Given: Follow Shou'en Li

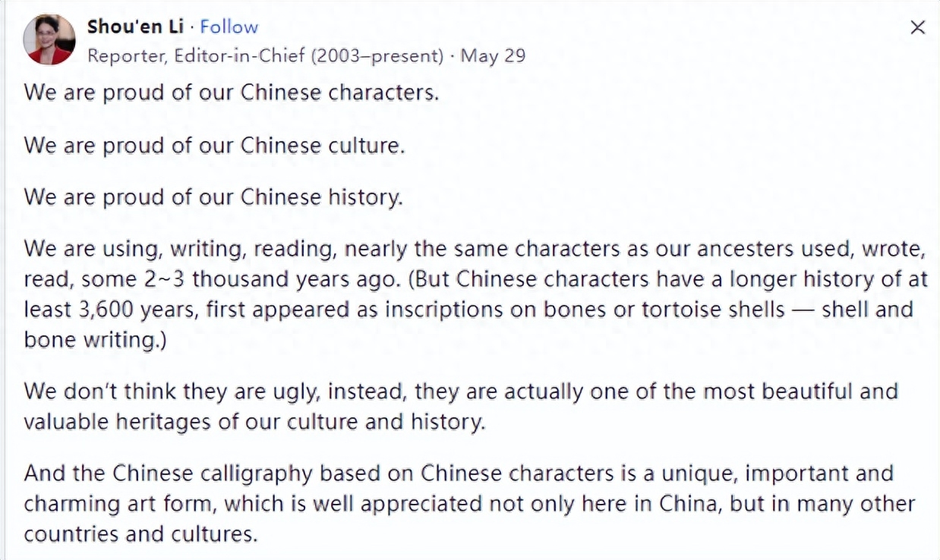Looking at the screenshot, I should tap(229, 27).
